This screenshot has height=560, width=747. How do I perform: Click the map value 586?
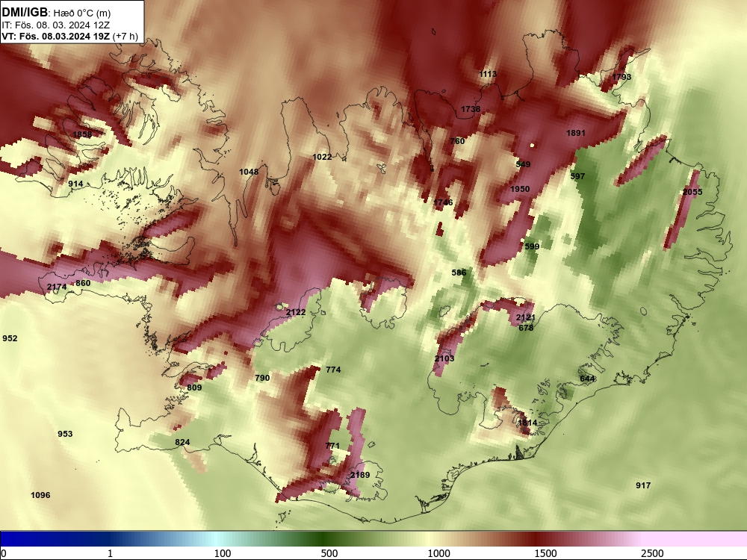(x=459, y=273)
